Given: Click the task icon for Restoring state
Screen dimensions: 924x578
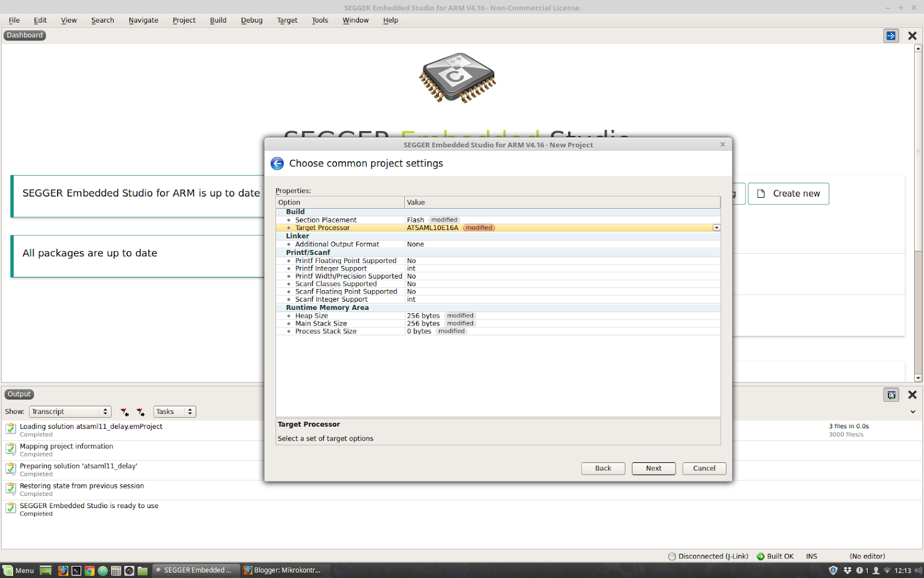Looking at the screenshot, I should (10, 488).
